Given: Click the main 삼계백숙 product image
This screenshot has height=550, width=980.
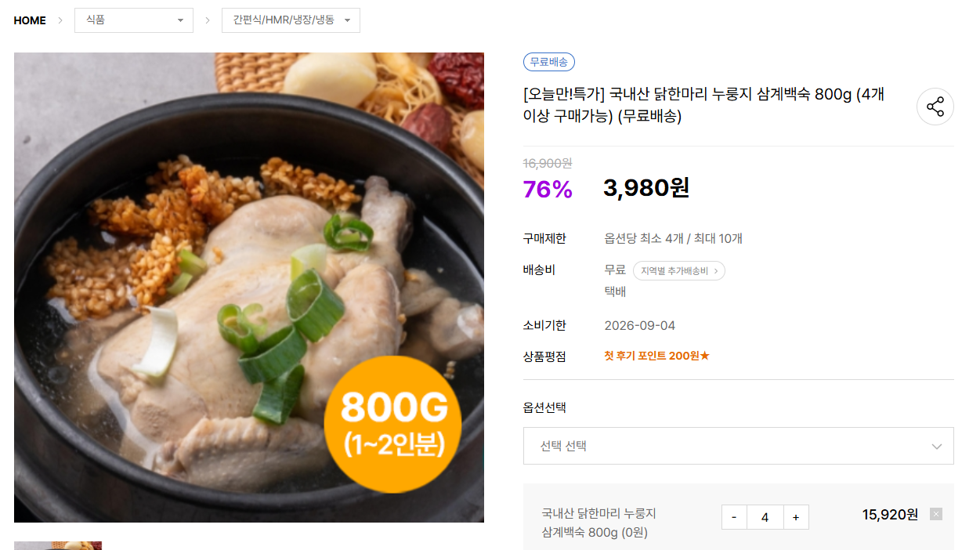Looking at the screenshot, I should pyautogui.click(x=249, y=287).
